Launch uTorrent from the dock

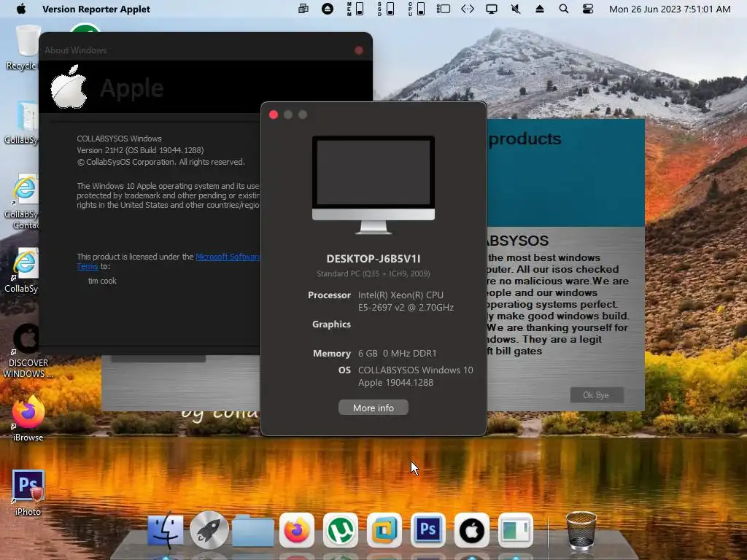pyautogui.click(x=340, y=530)
